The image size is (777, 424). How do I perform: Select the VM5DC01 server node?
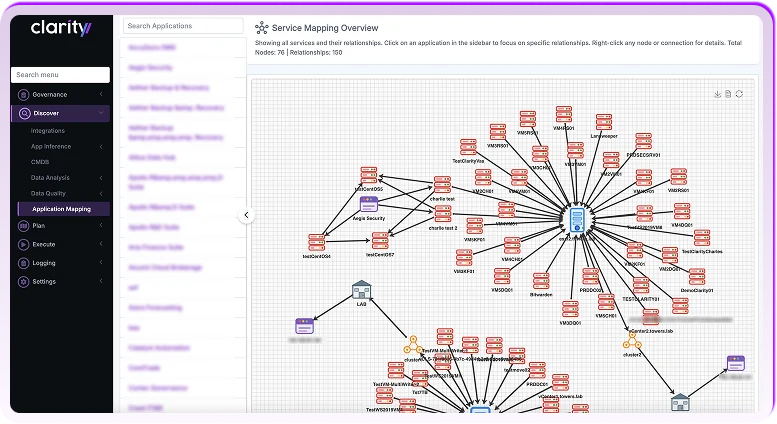502,277
